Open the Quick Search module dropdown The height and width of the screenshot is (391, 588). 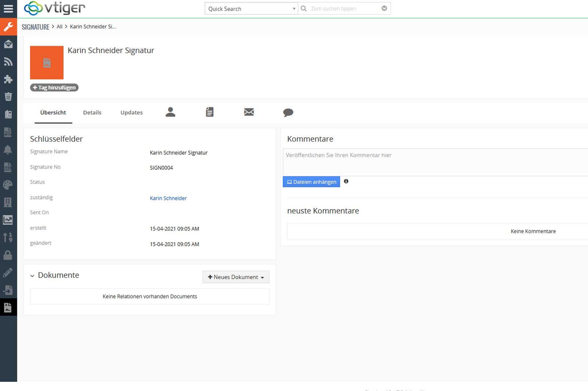tap(251, 9)
